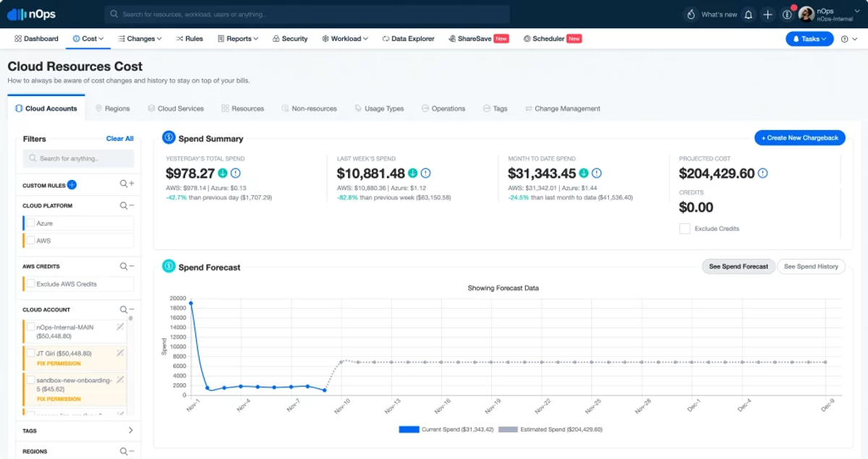The height and width of the screenshot is (459, 868).
Task: Check the Azure platform checkbox
Action: tap(31, 223)
